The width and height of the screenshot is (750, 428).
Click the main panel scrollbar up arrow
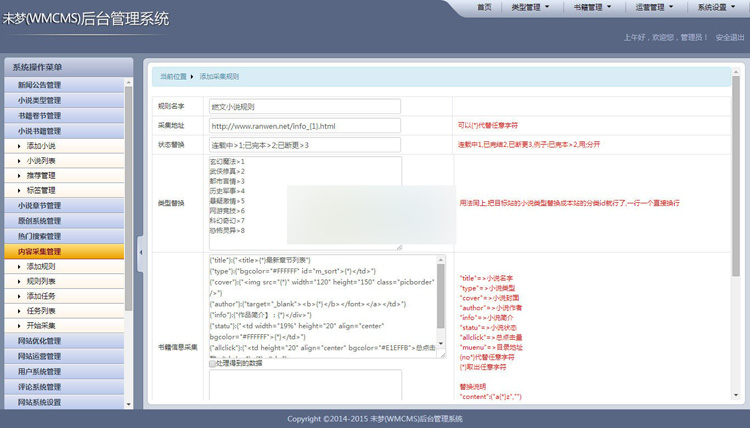[x=736, y=72]
